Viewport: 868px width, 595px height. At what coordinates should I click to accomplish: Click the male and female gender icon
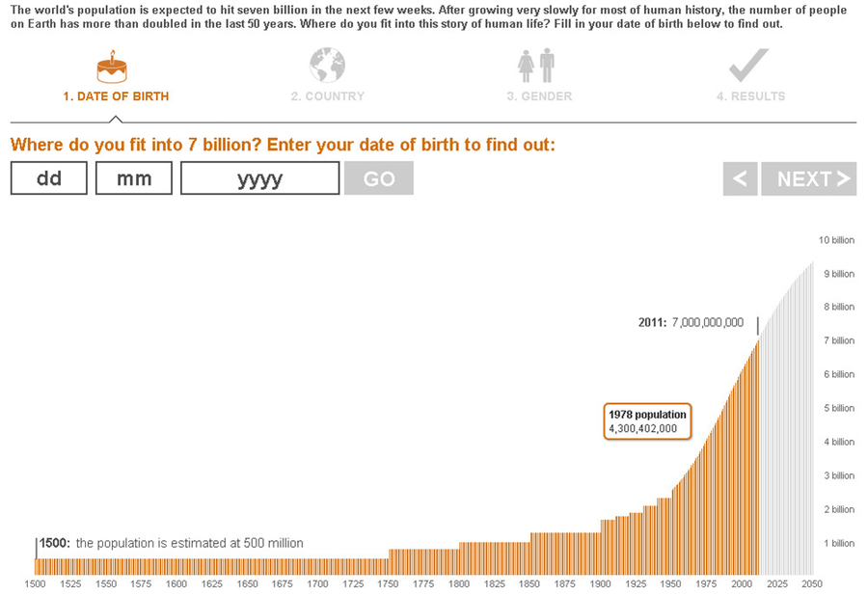537,66
